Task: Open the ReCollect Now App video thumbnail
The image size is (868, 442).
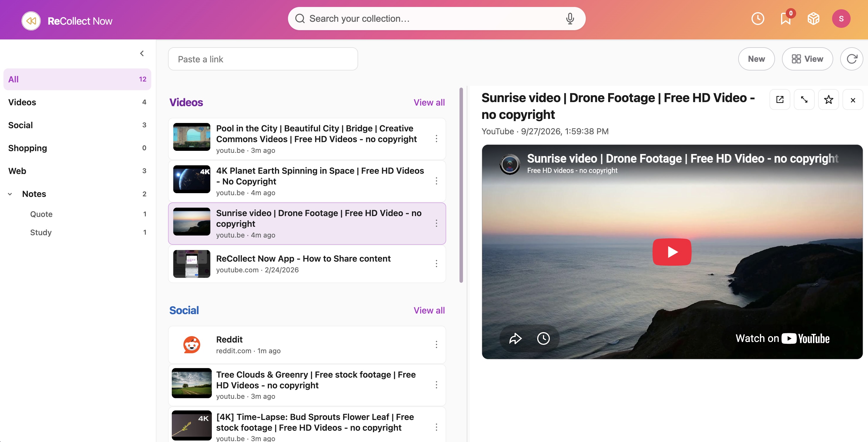Action: [192, 264]
